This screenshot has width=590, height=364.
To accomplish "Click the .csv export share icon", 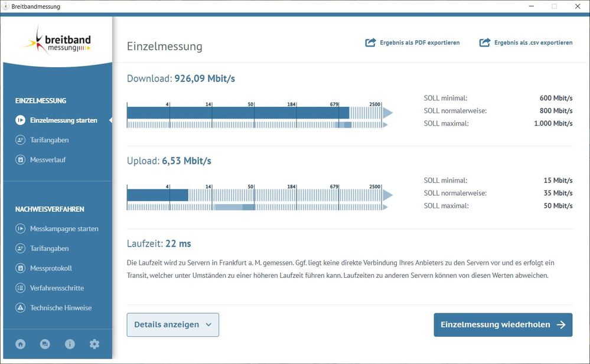I will coord(484,42).
